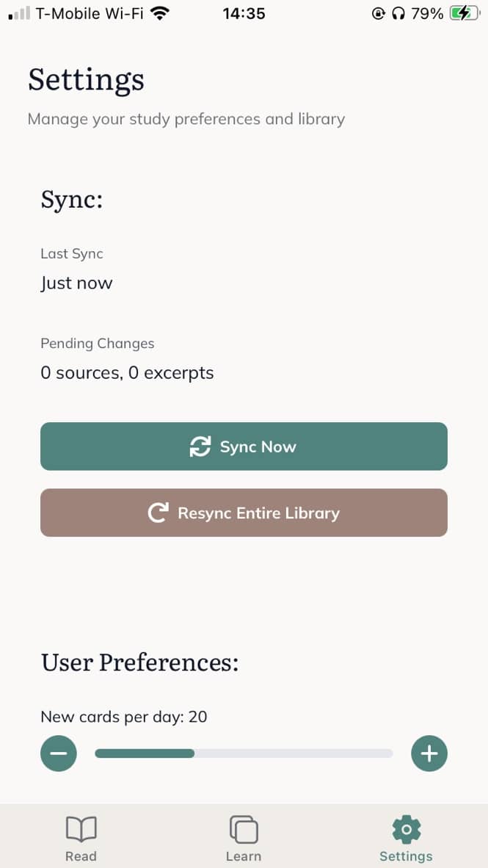Switch to the Learn tab label

[244, 856]
